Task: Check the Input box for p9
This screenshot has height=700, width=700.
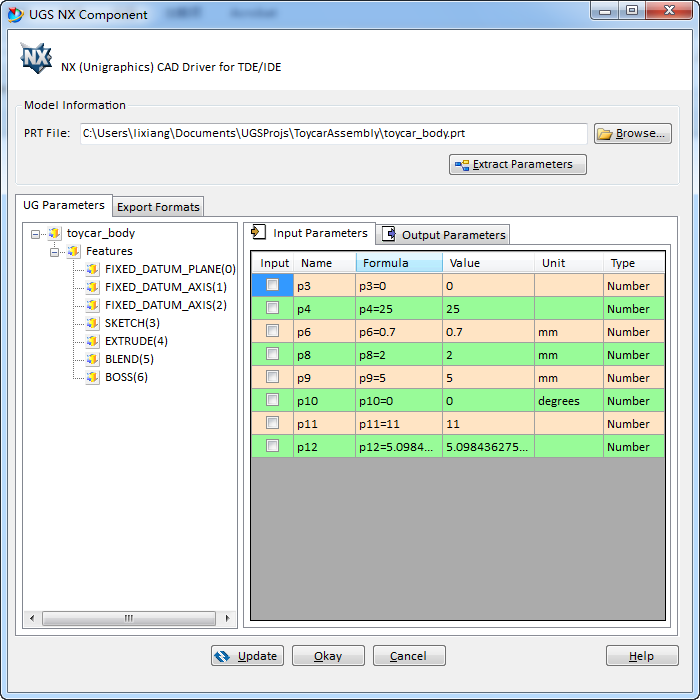Action: tap(272, 377)
